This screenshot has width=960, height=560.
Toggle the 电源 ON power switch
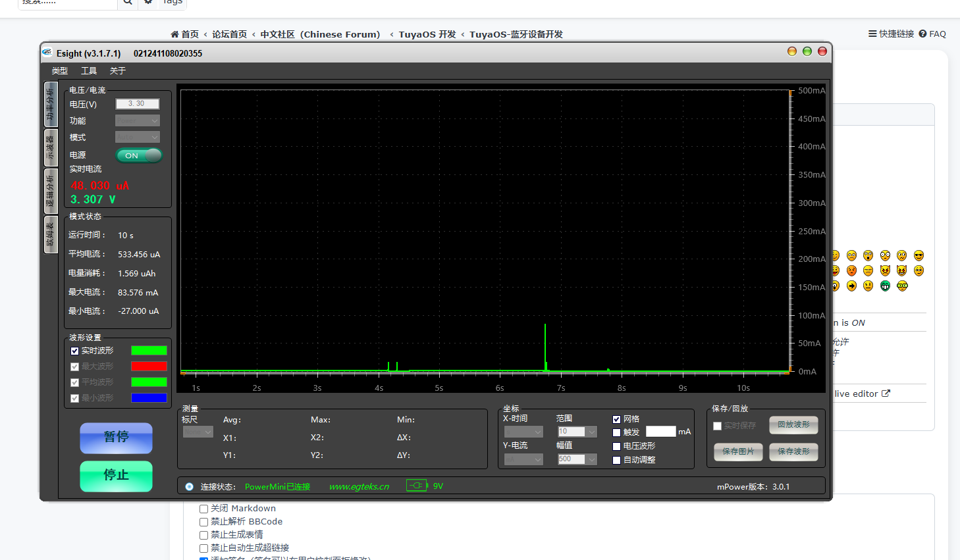coord(139,155)
